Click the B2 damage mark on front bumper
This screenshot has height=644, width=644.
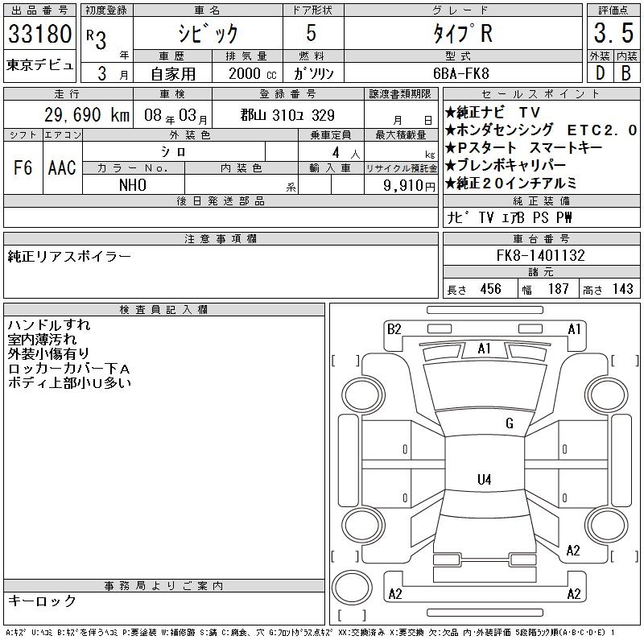(394, 329)
